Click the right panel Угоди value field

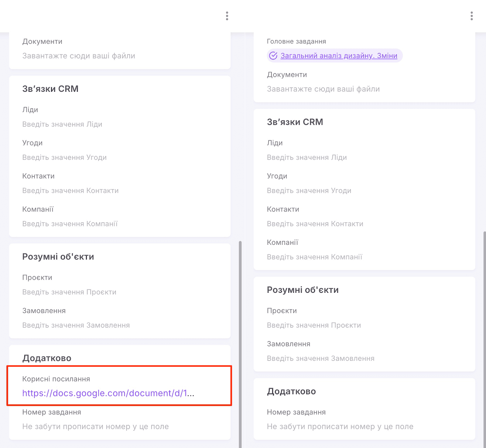click(309, 190)
